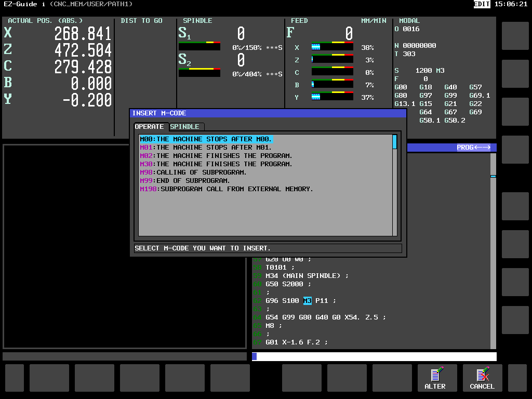Select the M00 machine stop entry
Image resolution: width=532 pixels, height=399 pixels.
206,139
